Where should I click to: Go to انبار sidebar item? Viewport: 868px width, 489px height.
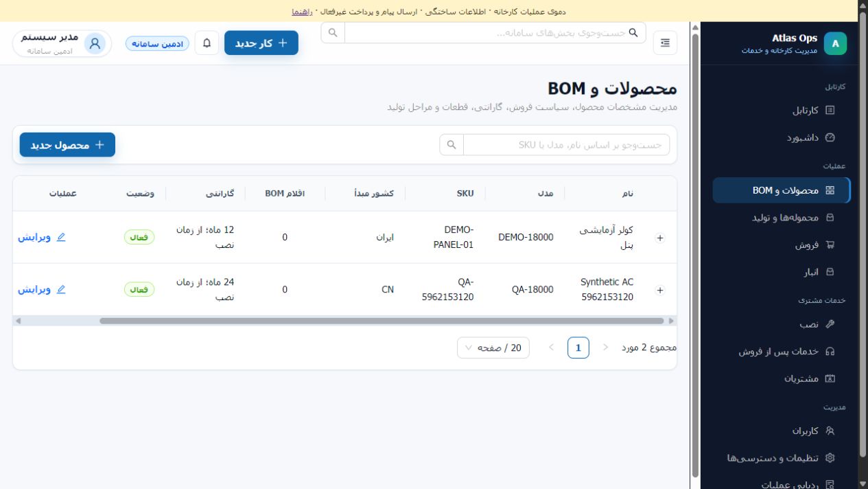[781, 272]
